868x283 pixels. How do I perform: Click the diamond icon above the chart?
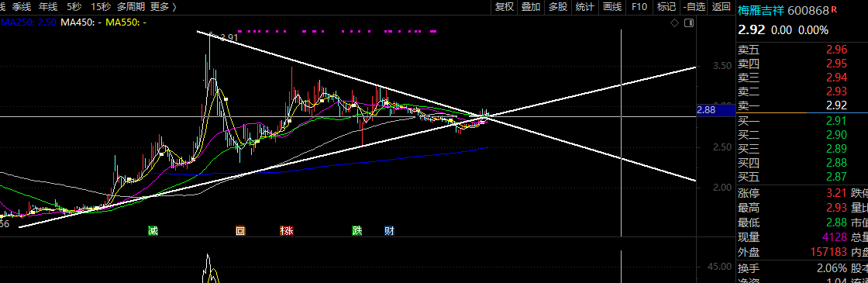[674, 22]
